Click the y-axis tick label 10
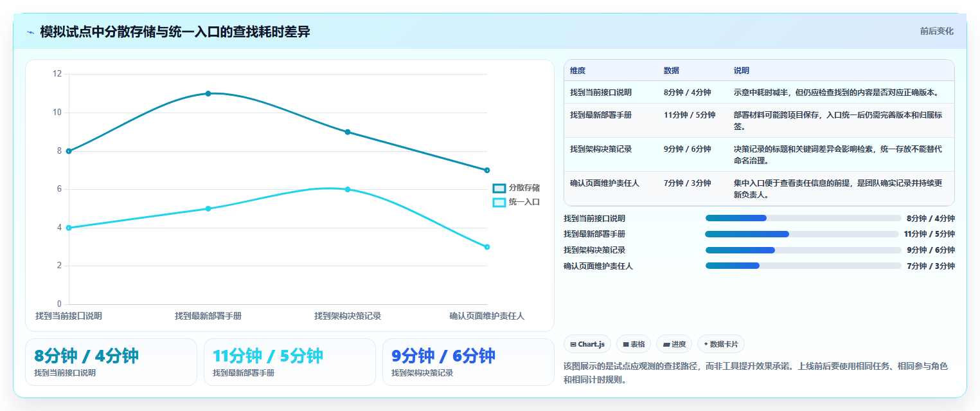The image size is (980, 411). point(57,113)
